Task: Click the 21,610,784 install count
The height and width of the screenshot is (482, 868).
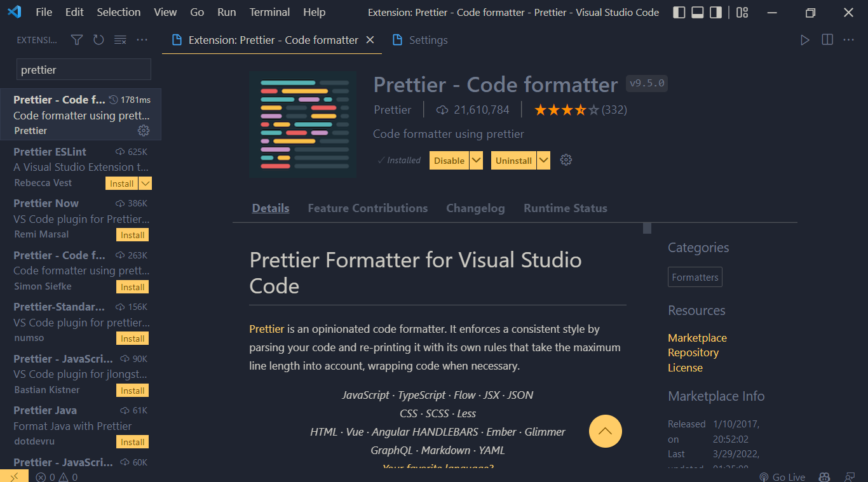Action: [473, 110]
